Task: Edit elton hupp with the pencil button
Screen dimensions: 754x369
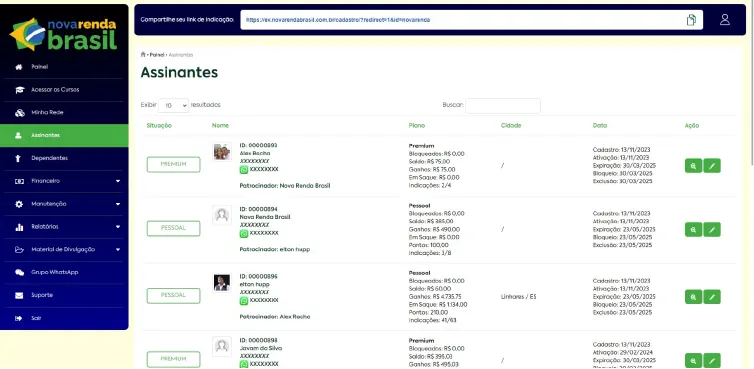Action: click(x=712, y=297)
